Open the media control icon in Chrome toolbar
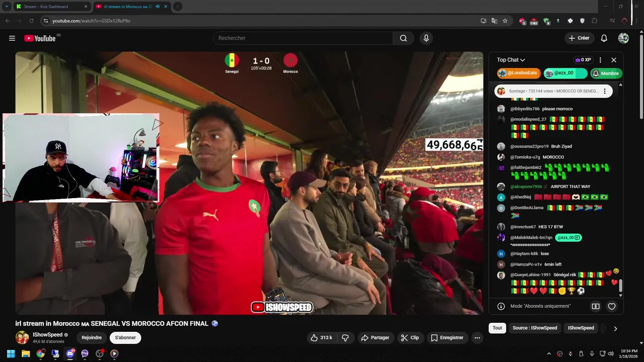 point(612,21)
